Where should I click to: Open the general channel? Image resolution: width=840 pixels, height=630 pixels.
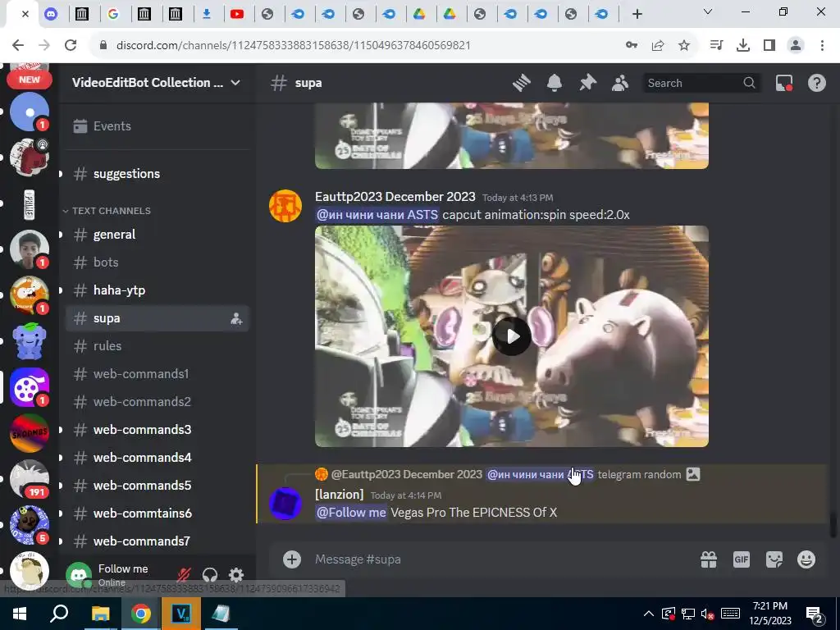[157, 235]
